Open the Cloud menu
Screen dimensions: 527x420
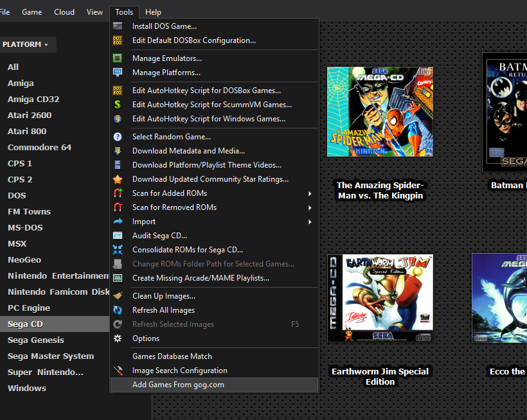pos(64,12)
